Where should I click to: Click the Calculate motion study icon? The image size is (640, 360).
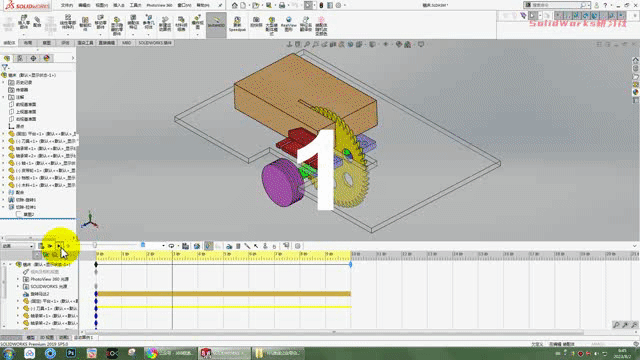click(42, 246)
